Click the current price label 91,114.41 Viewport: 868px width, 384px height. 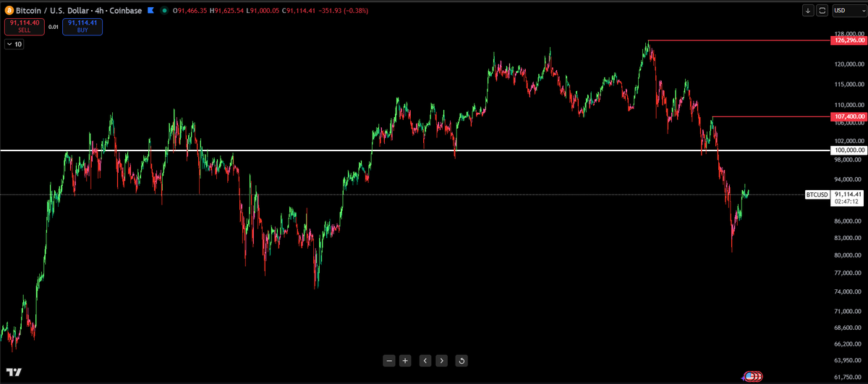(849, 195)
